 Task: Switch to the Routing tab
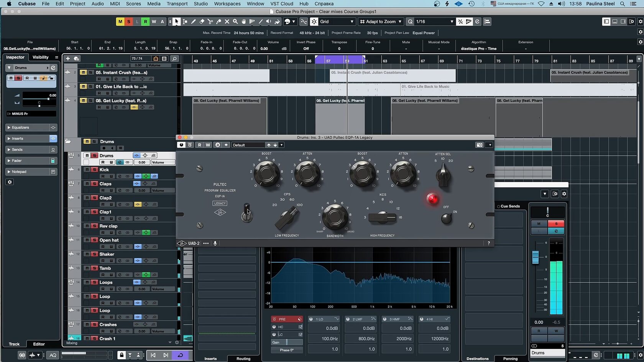243,359
